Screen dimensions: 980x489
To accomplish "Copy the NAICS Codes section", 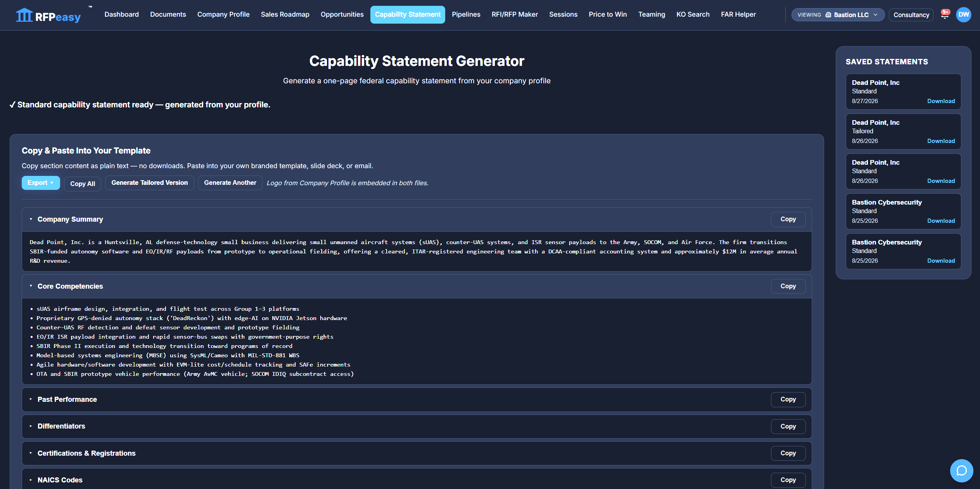I will click(788, 480).
